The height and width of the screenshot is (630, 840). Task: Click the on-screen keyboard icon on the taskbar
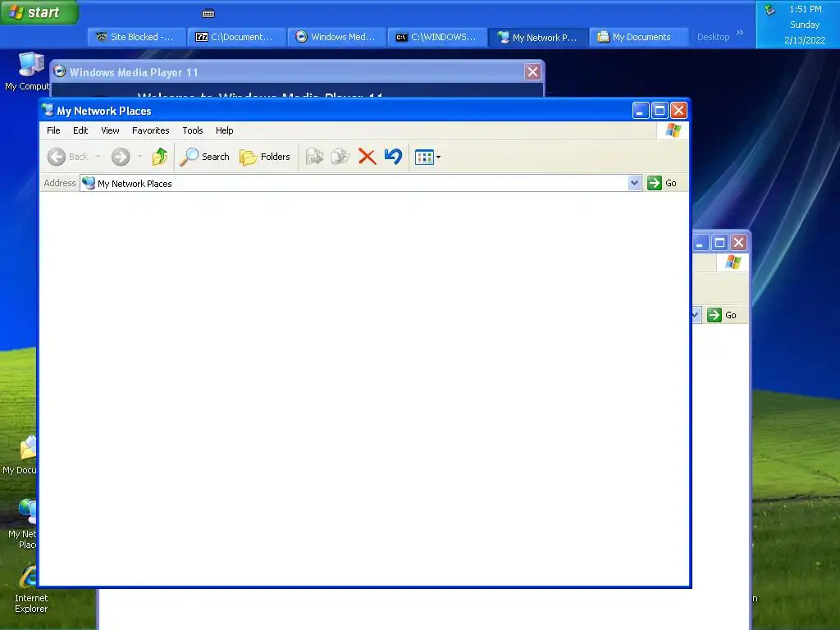(x=208, y=13)
